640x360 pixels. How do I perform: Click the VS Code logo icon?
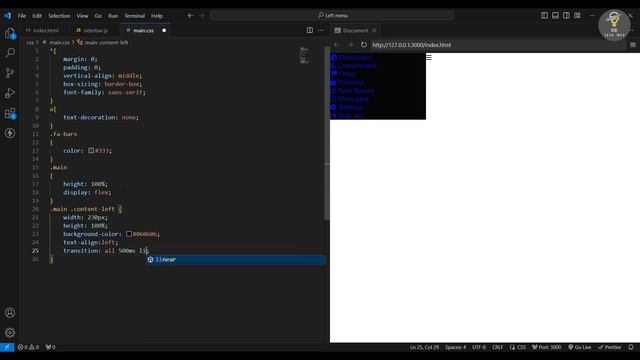(x=7, y=16)
